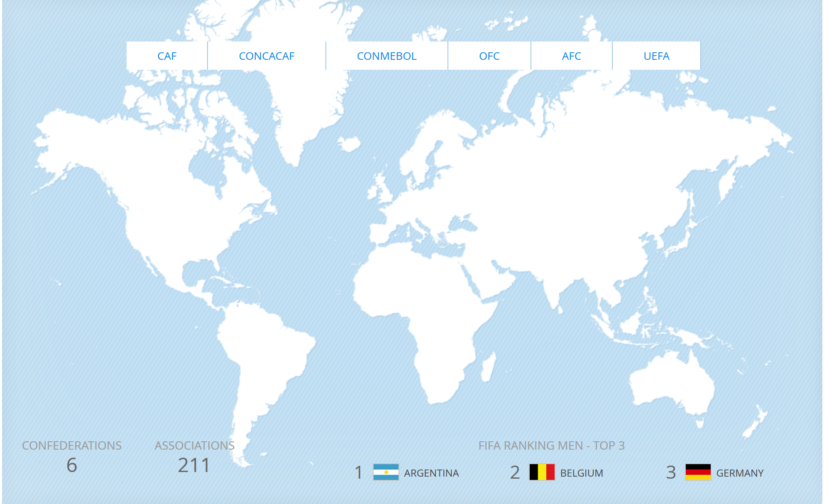The height and width of the screenshot is (504, 824).
Task: Open the ARGENTINA ranking link
Action: (431, 473)
